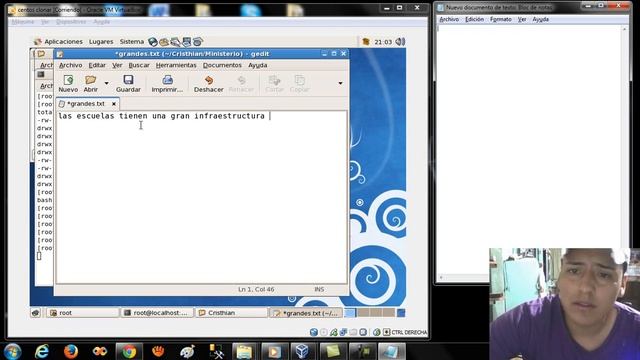Open the Archivo menu in gedit
The width and height of the screenshot is (640, 360).
(71, 65)
